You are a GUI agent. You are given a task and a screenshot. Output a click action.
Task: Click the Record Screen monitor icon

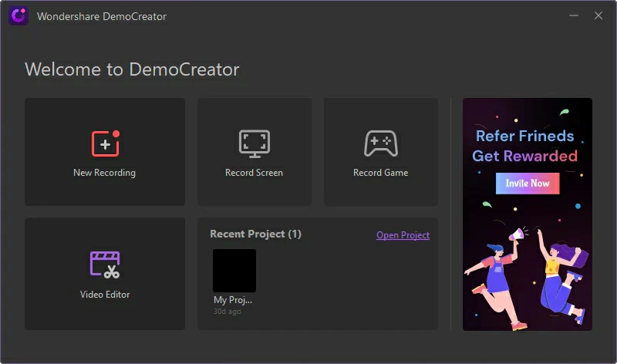click(x=255, y=143)
